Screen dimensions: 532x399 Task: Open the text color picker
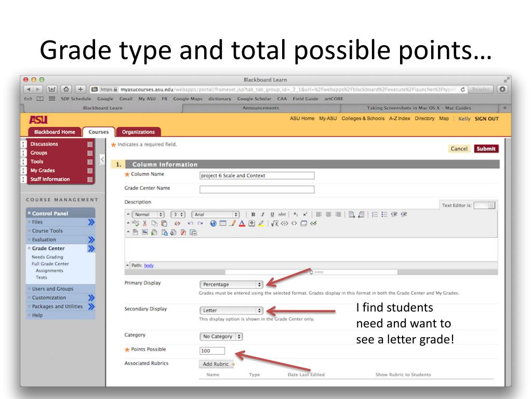242,223
